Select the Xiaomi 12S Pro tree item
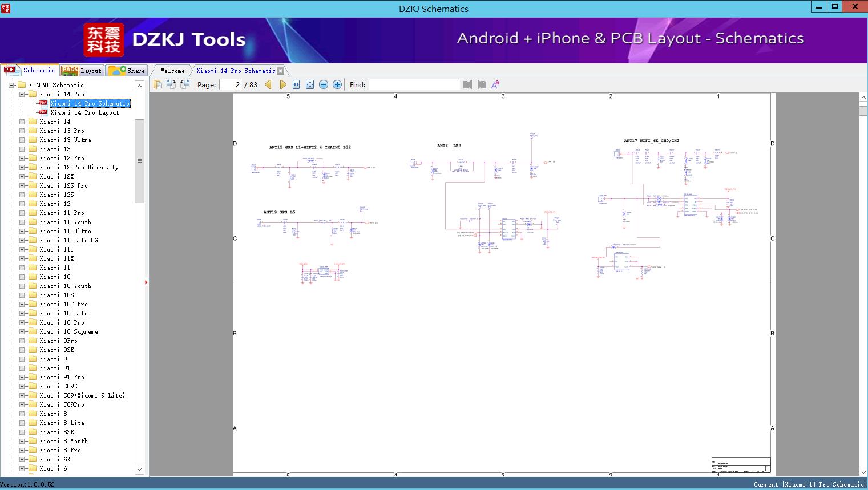 (x=63, y=185)
